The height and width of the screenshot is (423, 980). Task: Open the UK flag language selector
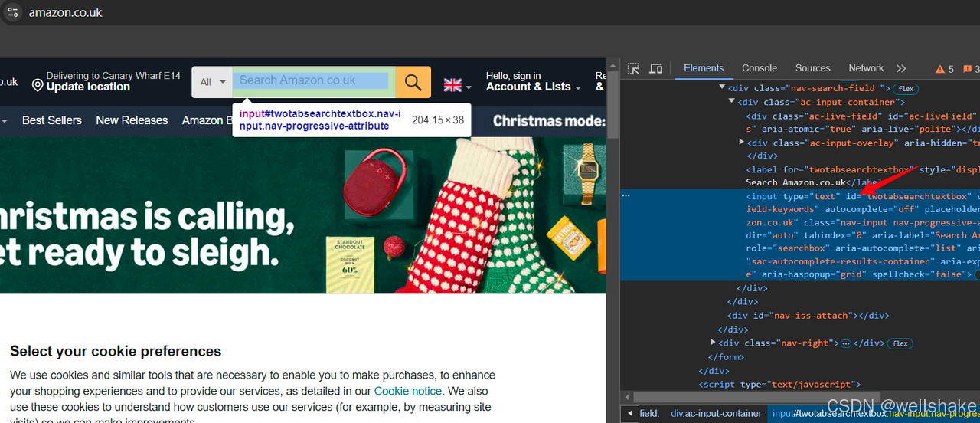[458, 84]
